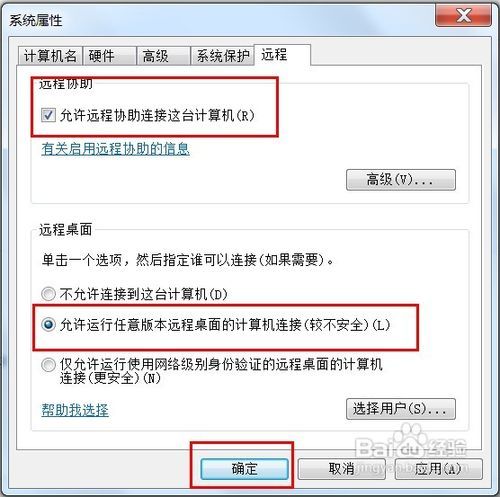Screen dimensions: 500x497
Task: Click the 选择用户(S)... button
Action: point(401,409)
